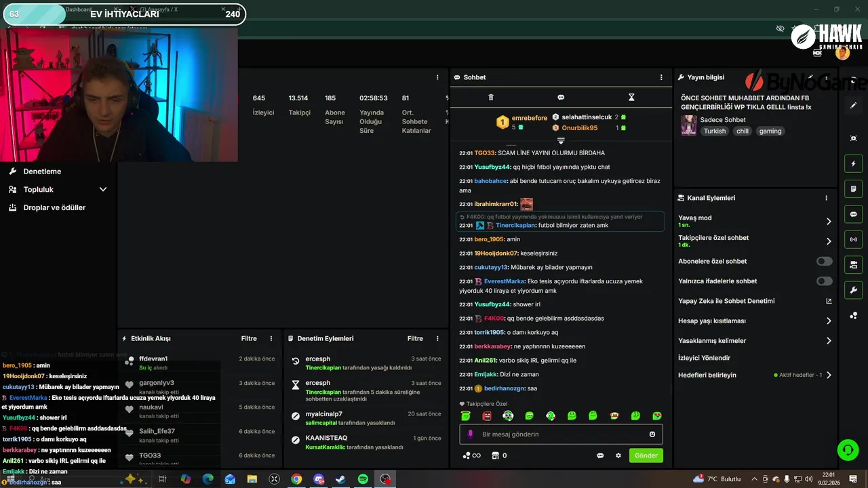
Task: Open Steam from taskbar
Action: (340, 479)
